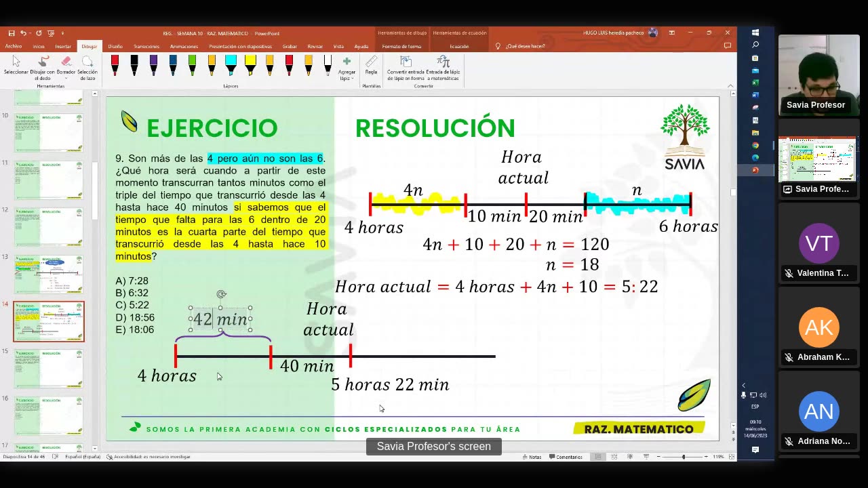Image resolution: width=868 pixels, height=488 pixels.
Task: Click the rotation handle above 42 min
Action: pyautogui.click(x=221, y=294)
